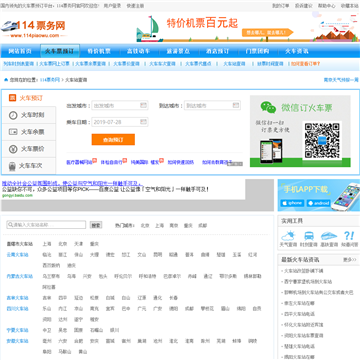Open the 用户登录 link in top bar
This screenshot has height=360, width=360.
click(112, 6)
